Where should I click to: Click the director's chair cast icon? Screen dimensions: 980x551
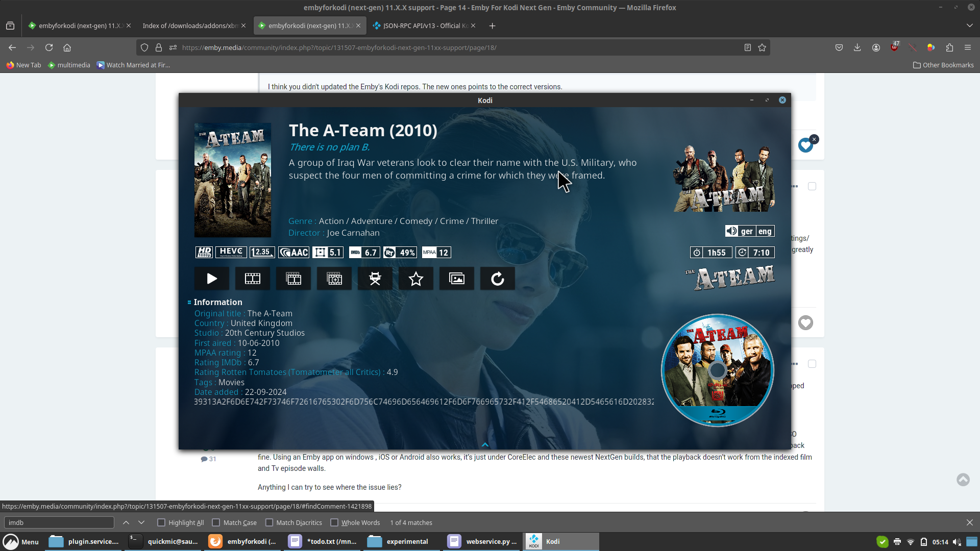(x=375, y=279)
